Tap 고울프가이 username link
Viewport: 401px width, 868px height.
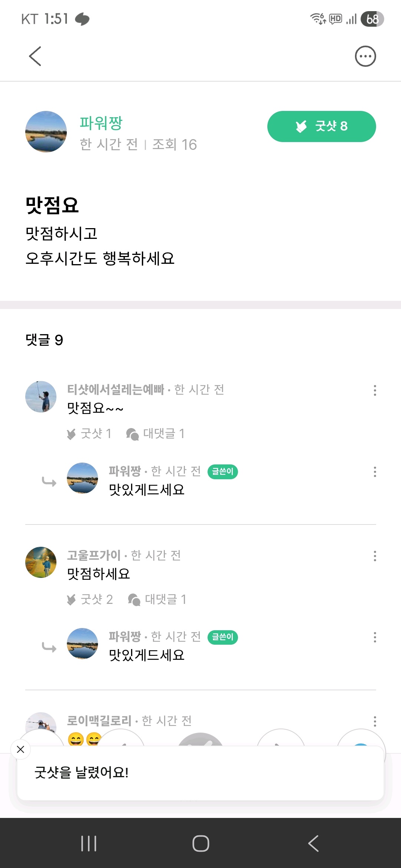click(x=94, y=555)
